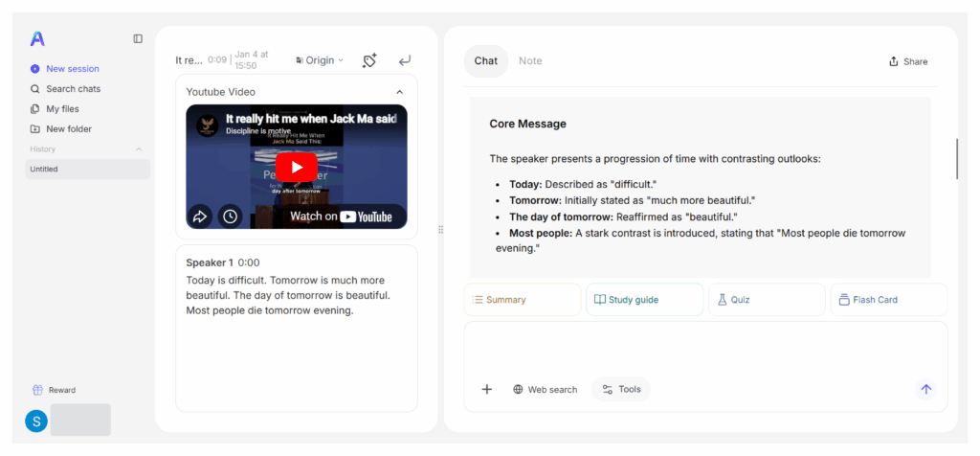The width and height of the screenshot is (980, 456).
Task: Click the "It re..." session title
Action: click(189, 60)
